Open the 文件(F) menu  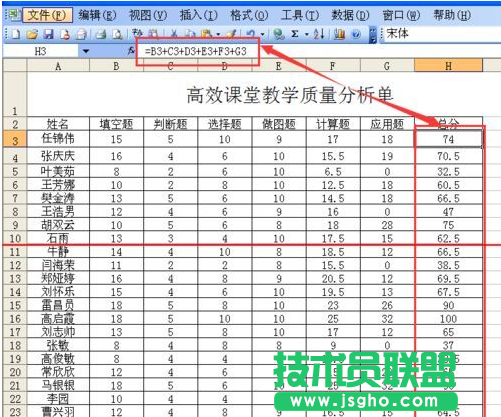(47, 15)
